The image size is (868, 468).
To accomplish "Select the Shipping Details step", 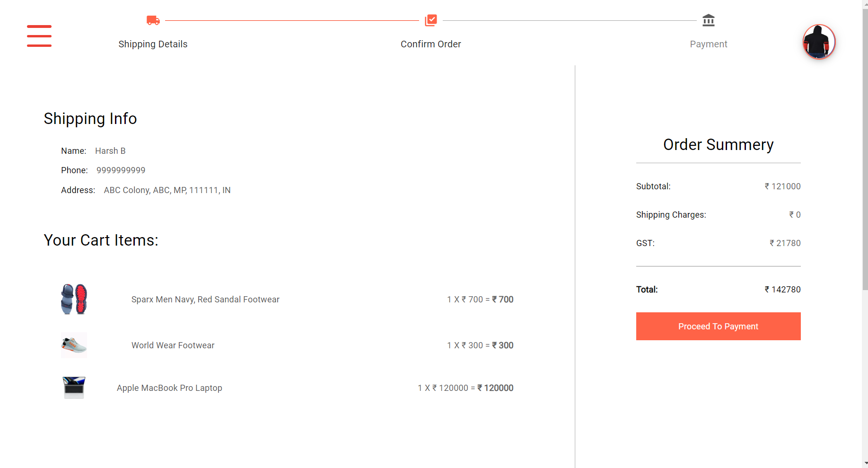I will [x=153, y=44].
